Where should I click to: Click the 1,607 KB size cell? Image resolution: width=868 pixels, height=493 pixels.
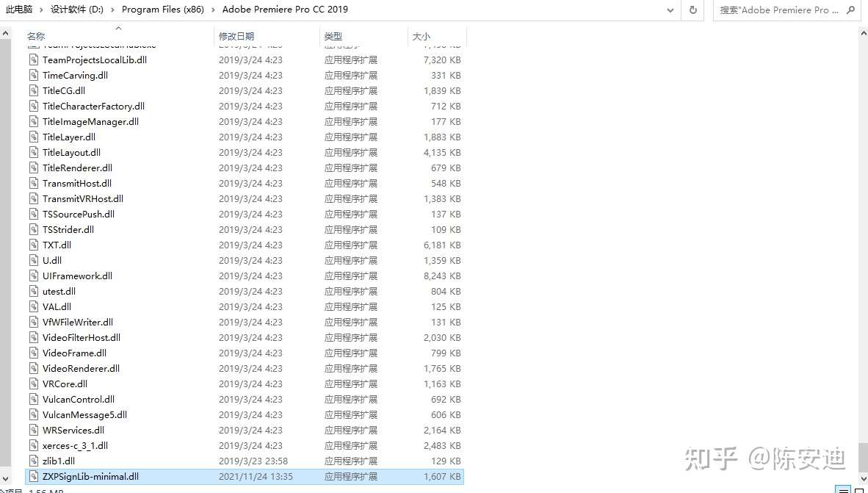tap(442, 476)
